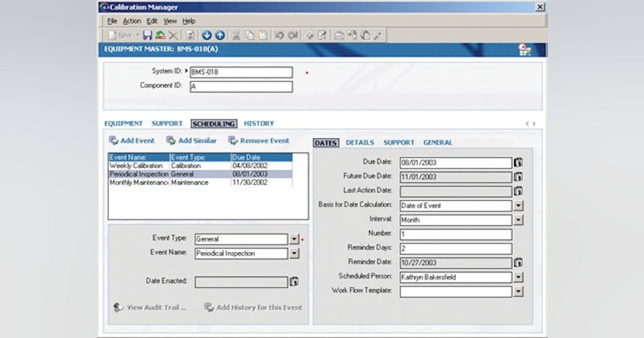Switch to the History tab
Image resolution: width=644 pixels, height=338 pixels.
click(x=259, y=123)
